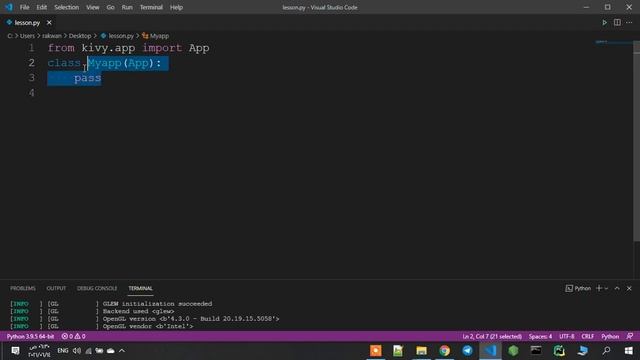Click the word 'kivy.app' in line 1
The image size is (640, 360).
coord(108,48)
